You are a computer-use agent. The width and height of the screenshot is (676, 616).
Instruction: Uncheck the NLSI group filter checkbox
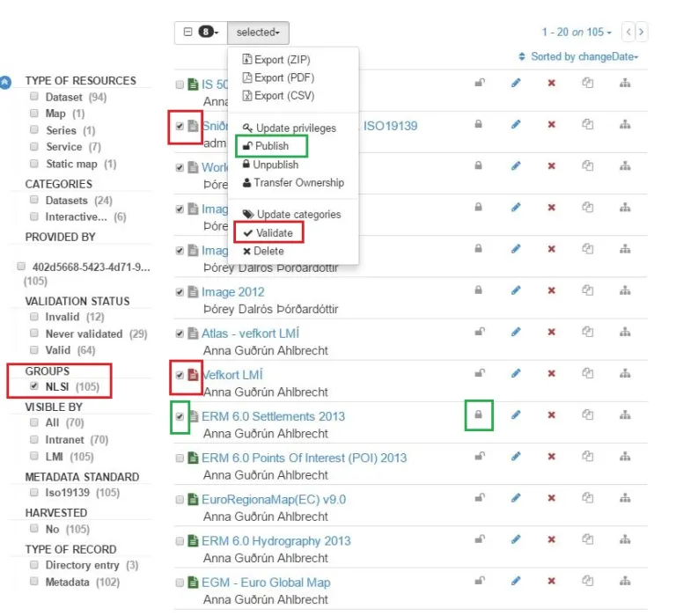[x=34, y=386]
